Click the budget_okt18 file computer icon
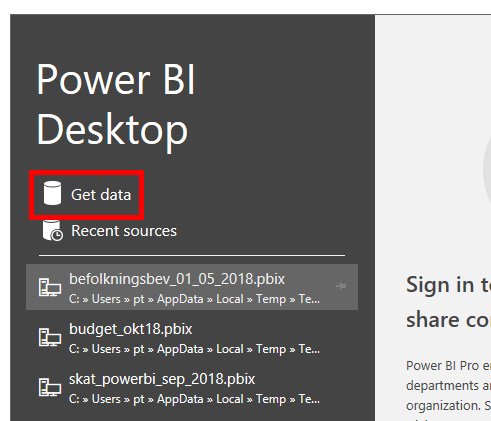 point(50,337)
